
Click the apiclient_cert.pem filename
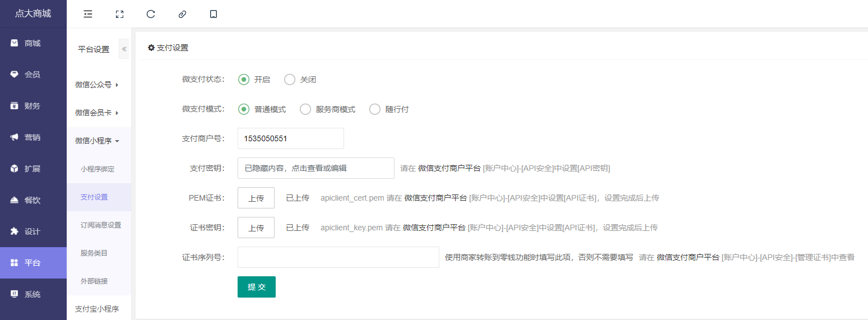tap(352, 198)
